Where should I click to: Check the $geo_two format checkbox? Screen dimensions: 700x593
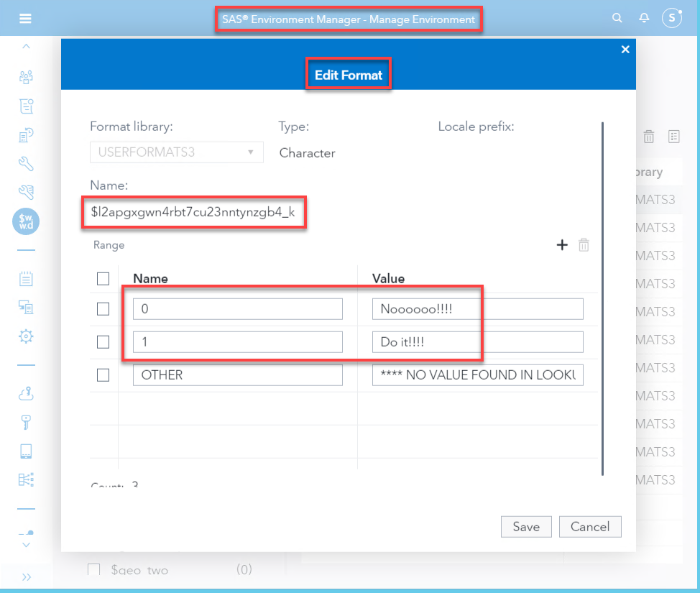pyautogui.click(x=93, y=569)
